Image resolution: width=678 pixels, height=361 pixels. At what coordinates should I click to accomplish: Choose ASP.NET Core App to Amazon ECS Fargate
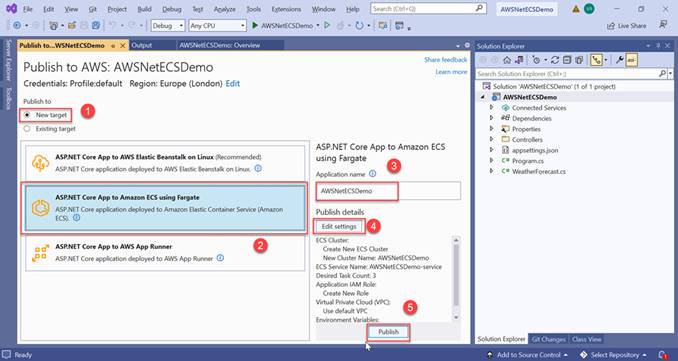[165, 208]
